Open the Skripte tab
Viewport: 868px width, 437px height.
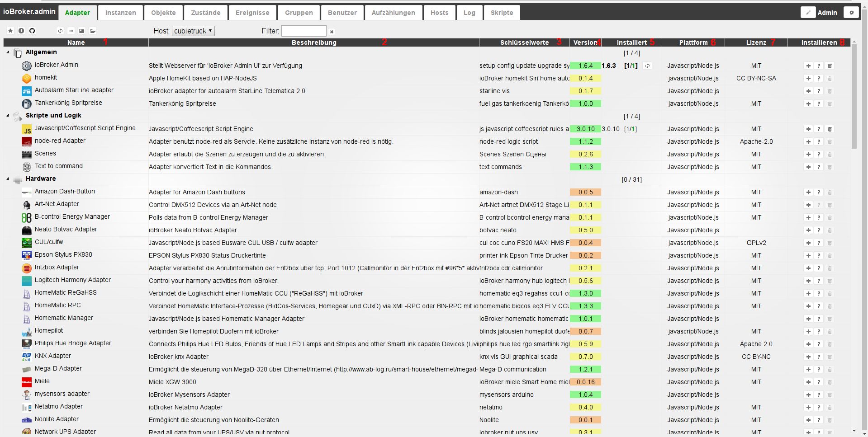click(x=502, y=13)
